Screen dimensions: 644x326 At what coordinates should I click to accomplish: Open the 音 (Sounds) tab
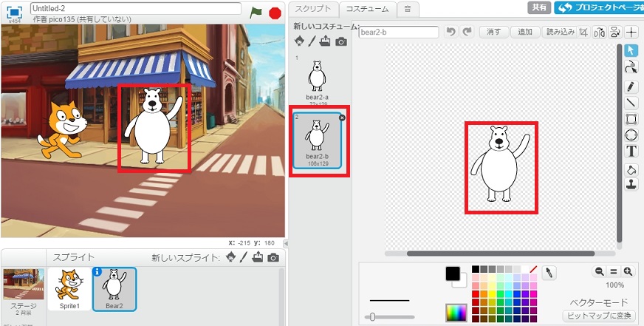[x=408, y=8]
